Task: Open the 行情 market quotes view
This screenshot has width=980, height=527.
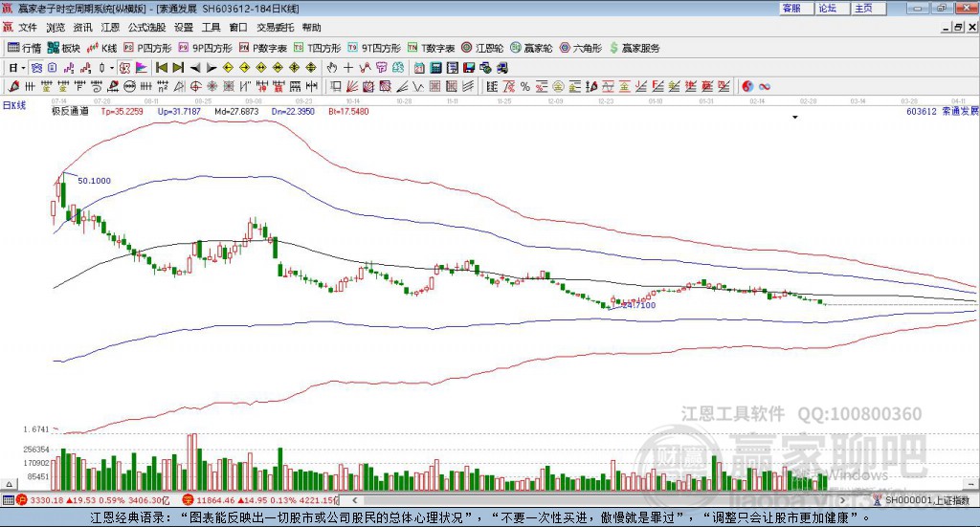Action: [24, 48]
